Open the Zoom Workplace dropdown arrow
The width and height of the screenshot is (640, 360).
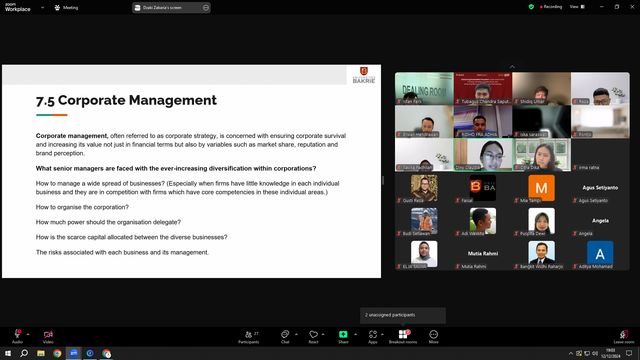pos(42,7)
